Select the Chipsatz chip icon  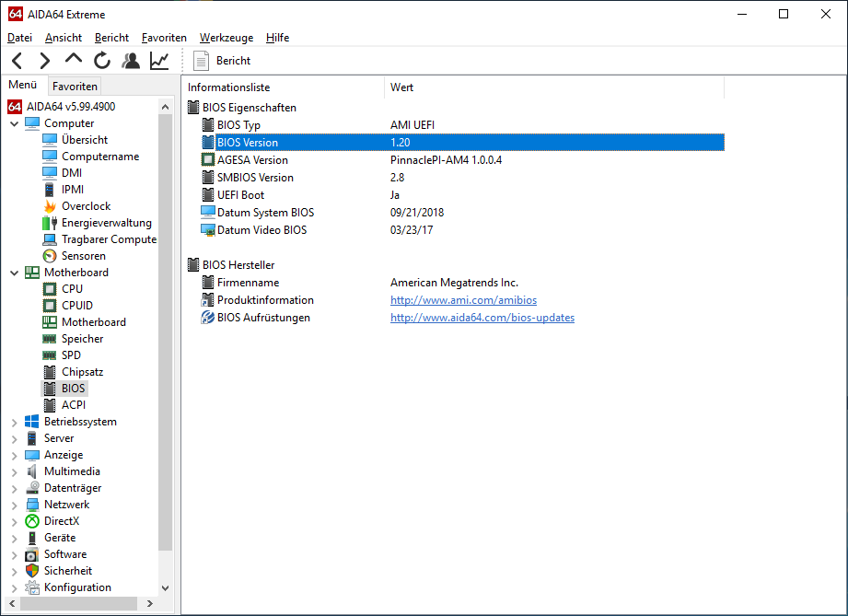click(50, 372)
